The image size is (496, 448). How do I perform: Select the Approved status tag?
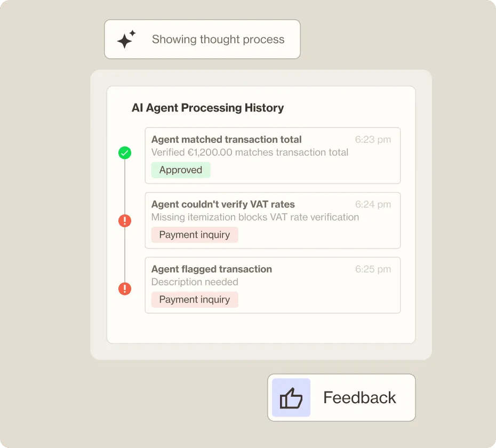[181, 170]
